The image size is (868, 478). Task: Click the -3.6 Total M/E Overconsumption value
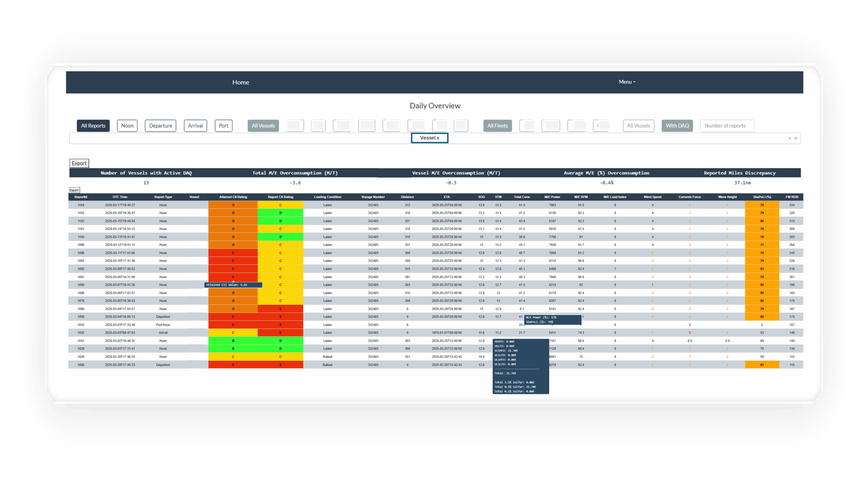click(x=295, y=183)
